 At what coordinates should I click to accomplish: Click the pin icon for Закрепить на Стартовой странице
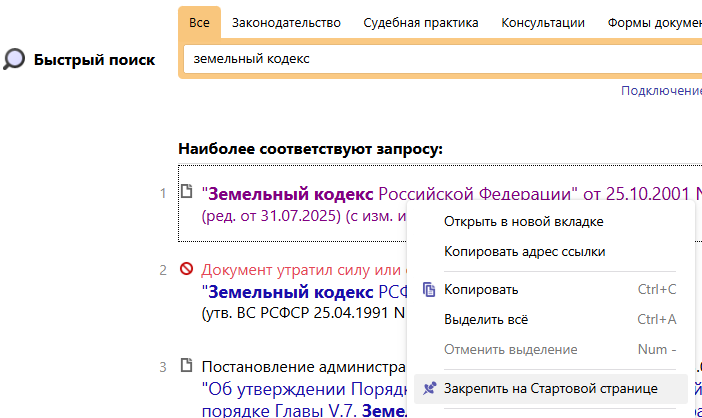[x=429, y=387]
